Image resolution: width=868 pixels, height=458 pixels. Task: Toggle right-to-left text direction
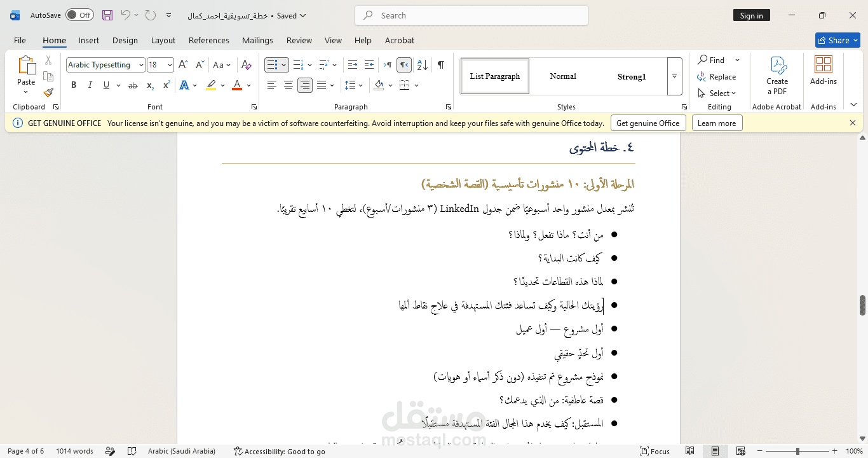pos(404,65)
